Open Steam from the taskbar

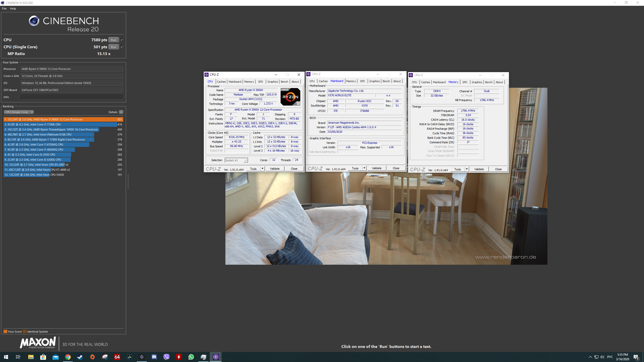tap(80, 357)
